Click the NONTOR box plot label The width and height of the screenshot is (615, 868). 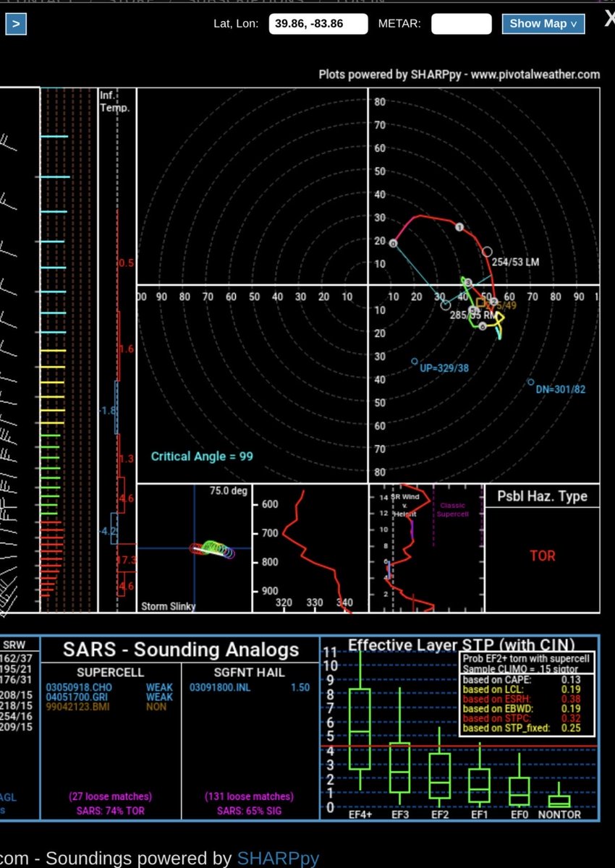[560, 814]
